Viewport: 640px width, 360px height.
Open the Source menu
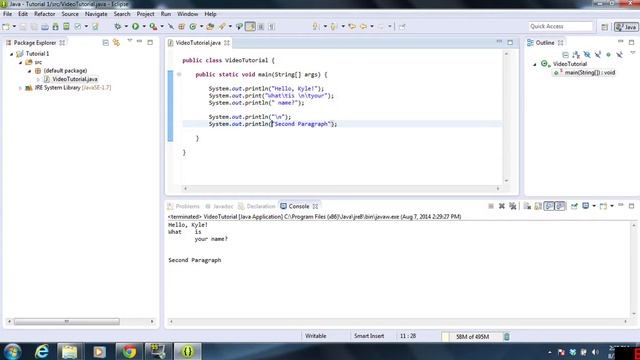coord(70,14)
